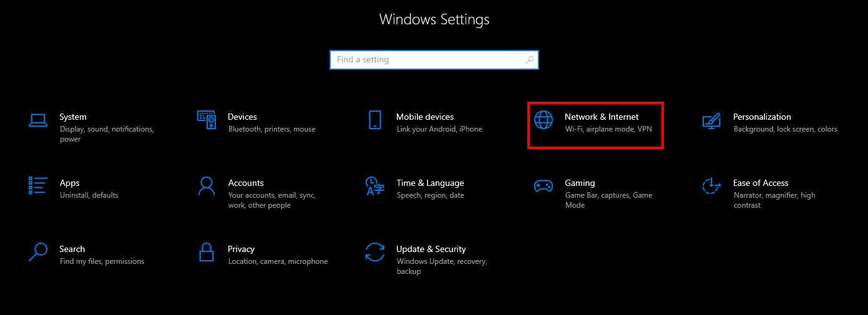Click the Windows Settings heading

434,19
